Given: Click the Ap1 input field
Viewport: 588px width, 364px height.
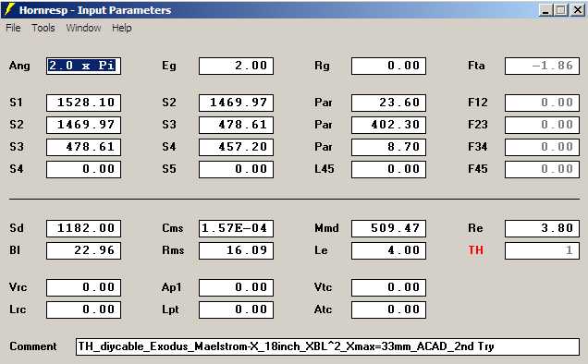Looking at the screenshot, I should 236,287.
